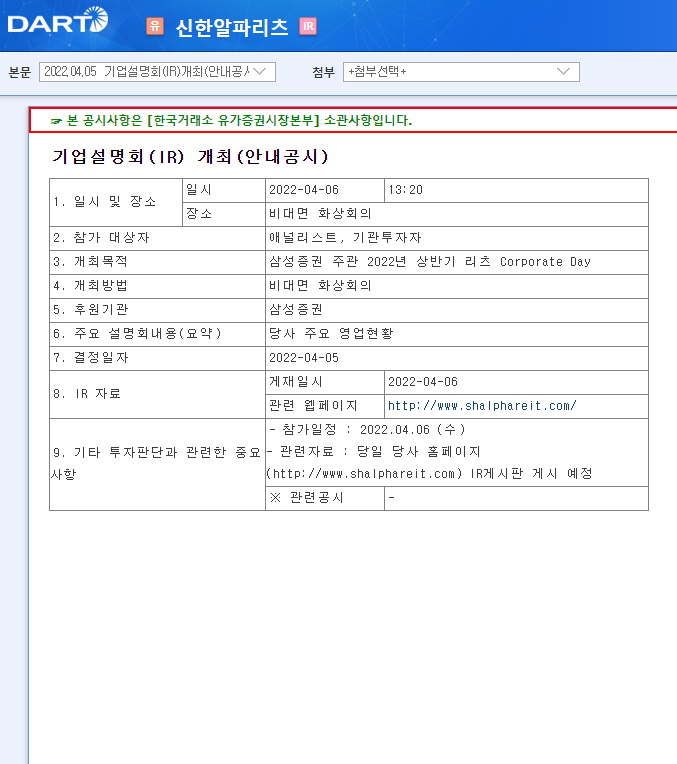Click 비대면 화상회의 in the 장소 row
677x764 pixels.
pos(320,214)
